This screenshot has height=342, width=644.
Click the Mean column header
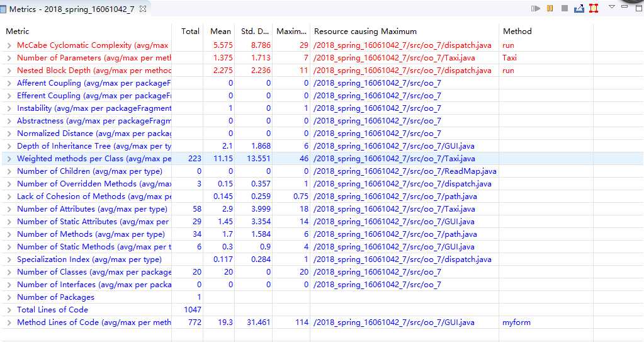220,31
